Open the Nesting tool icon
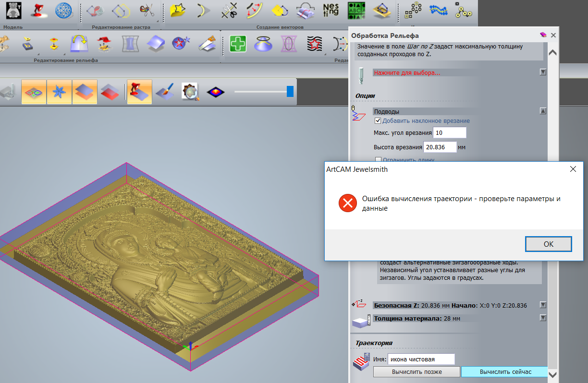588x383 pixels. point(331,11)
